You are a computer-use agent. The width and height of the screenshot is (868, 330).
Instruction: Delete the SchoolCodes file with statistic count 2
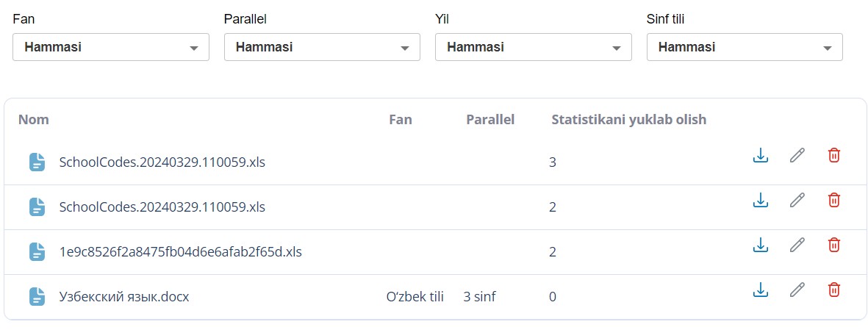pyautogui.click(x=834, y=200)
